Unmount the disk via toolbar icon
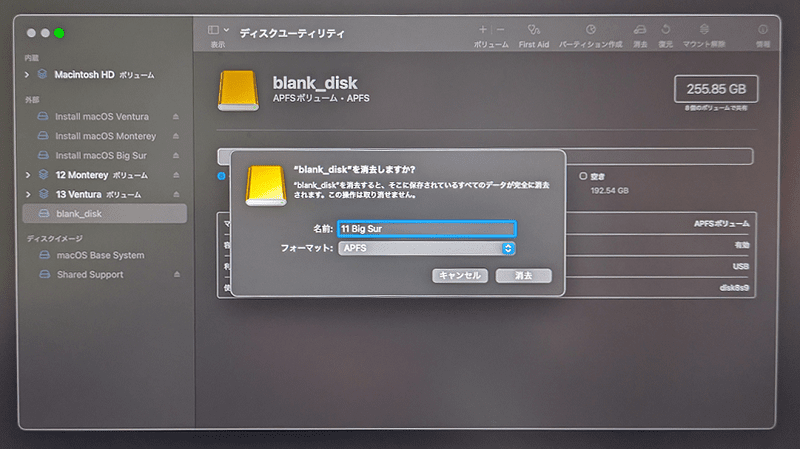The height and width of the screenshot is (449, 800). point(704,30)
